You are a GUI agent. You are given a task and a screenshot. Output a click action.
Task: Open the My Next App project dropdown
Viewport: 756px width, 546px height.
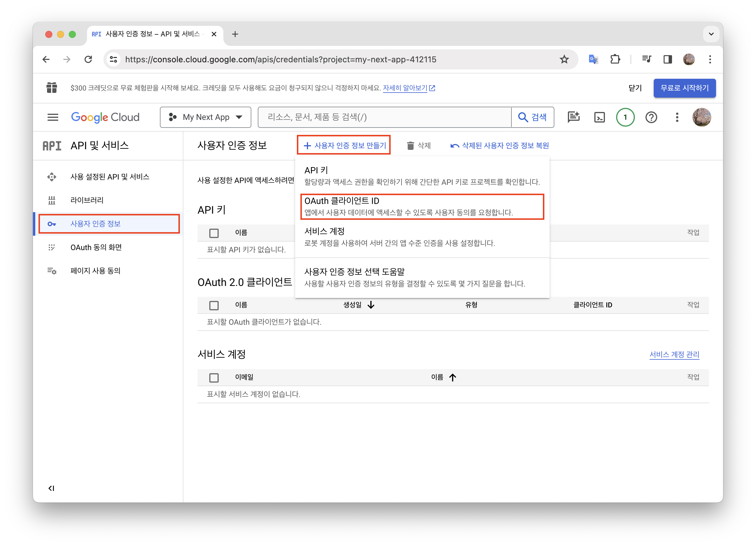coord(205,117)
